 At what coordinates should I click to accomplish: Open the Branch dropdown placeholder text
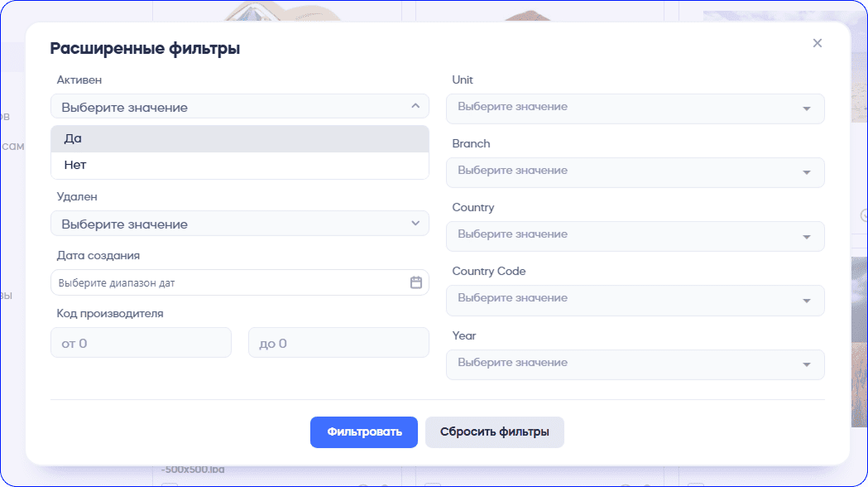pos(512,171)
